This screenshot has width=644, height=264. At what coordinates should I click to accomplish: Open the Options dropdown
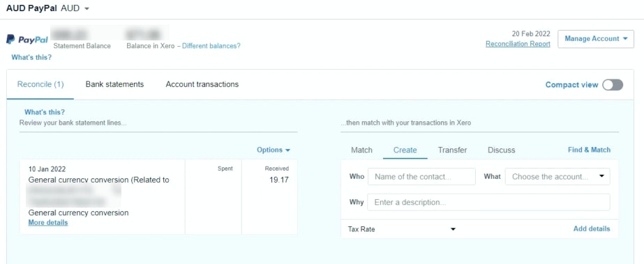pyautogui.click(x=274, y=150)
